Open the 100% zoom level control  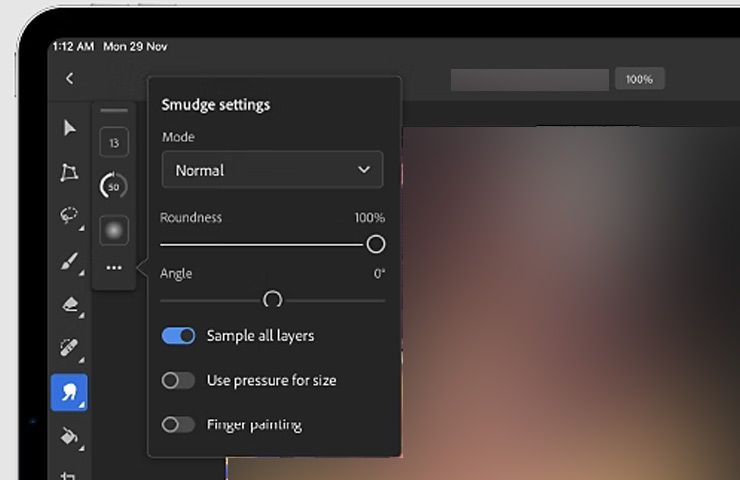639,79
